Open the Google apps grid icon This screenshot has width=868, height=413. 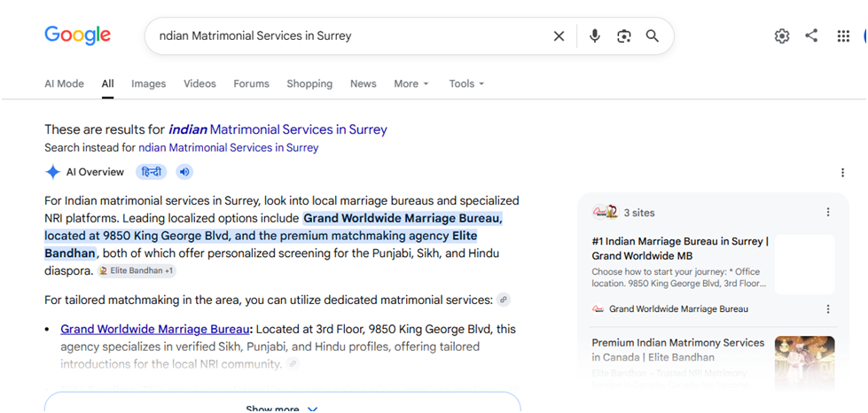[x=843, y=36]
